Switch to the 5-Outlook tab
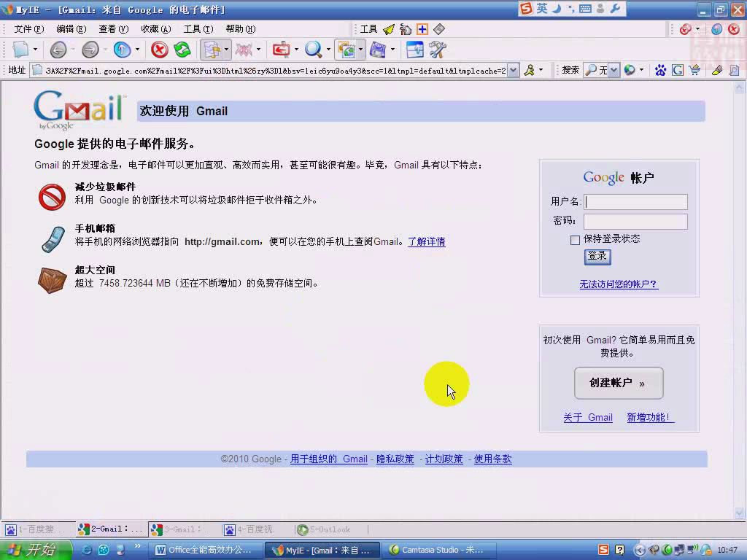 330,529
